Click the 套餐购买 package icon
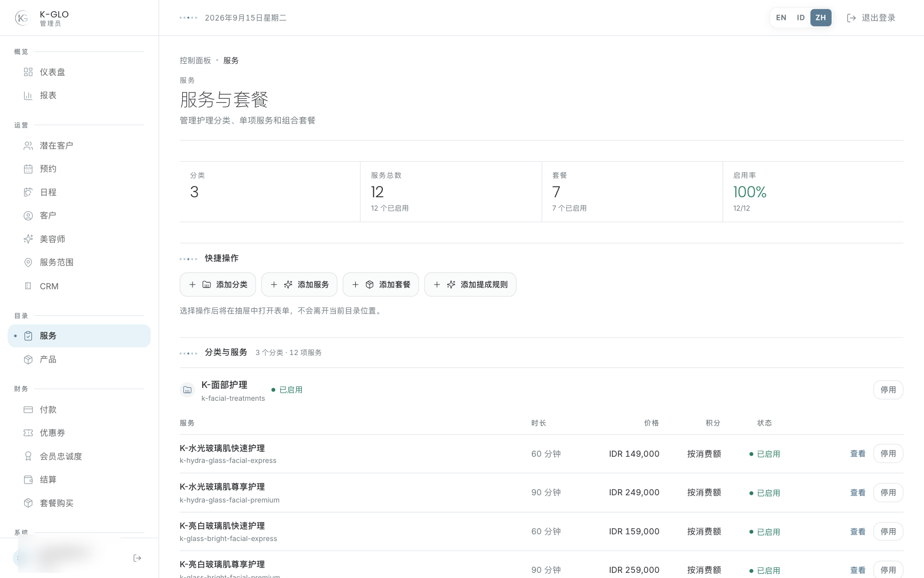 [x=28, y=503]
